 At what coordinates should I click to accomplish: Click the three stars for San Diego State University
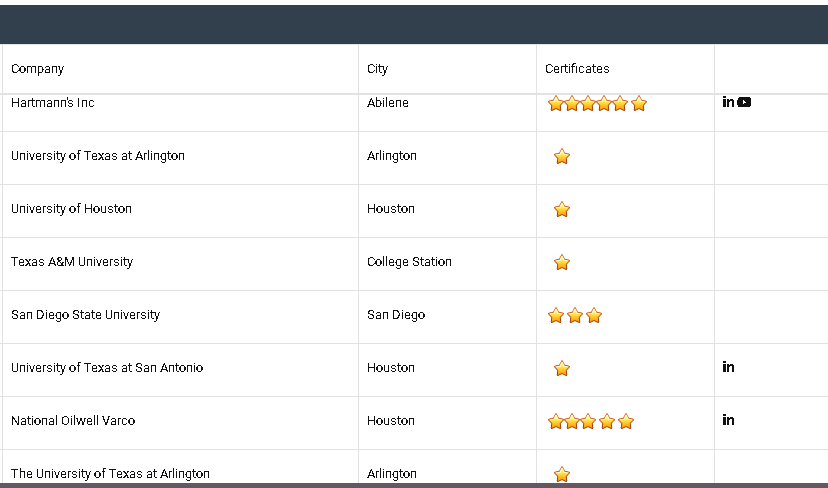575,315
